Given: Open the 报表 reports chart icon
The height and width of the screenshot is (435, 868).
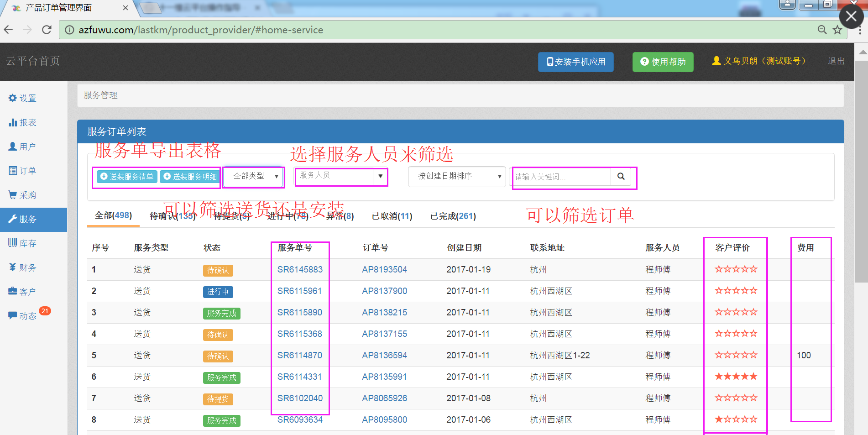Looking at the screenshot, I should pyautogui.click(x=22, y=122).
